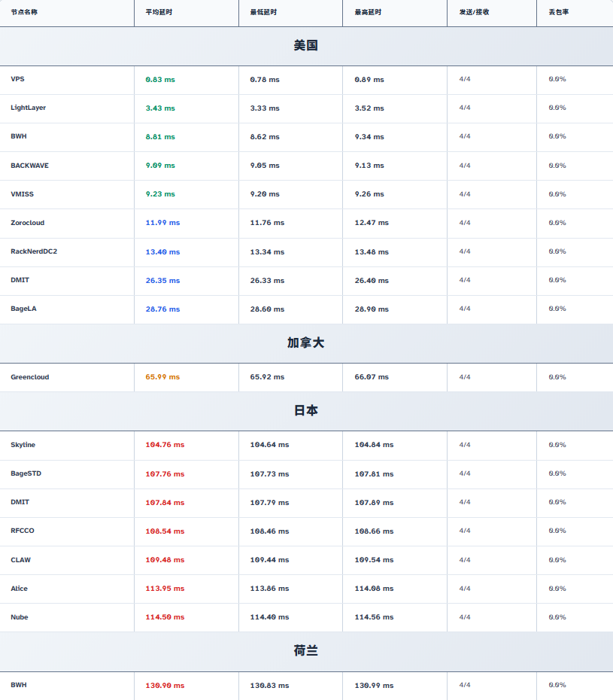
Task: Click the Greencloud node name
Action: 30,377
